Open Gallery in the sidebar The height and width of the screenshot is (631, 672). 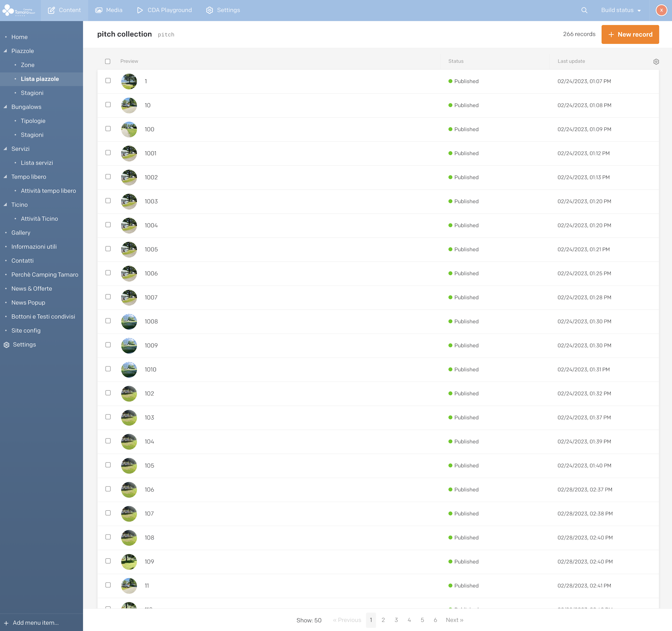tap(21, 233)
